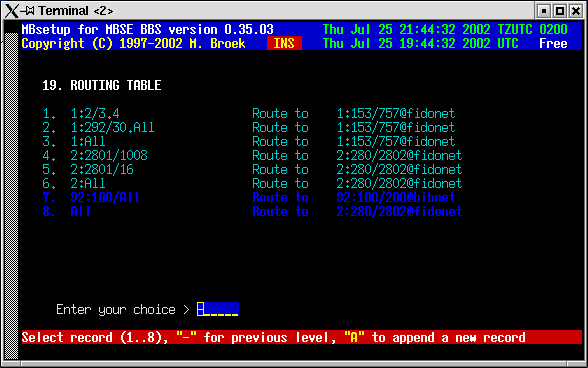Click the '19. ROUTING TABLE' heading

(102, 86)
